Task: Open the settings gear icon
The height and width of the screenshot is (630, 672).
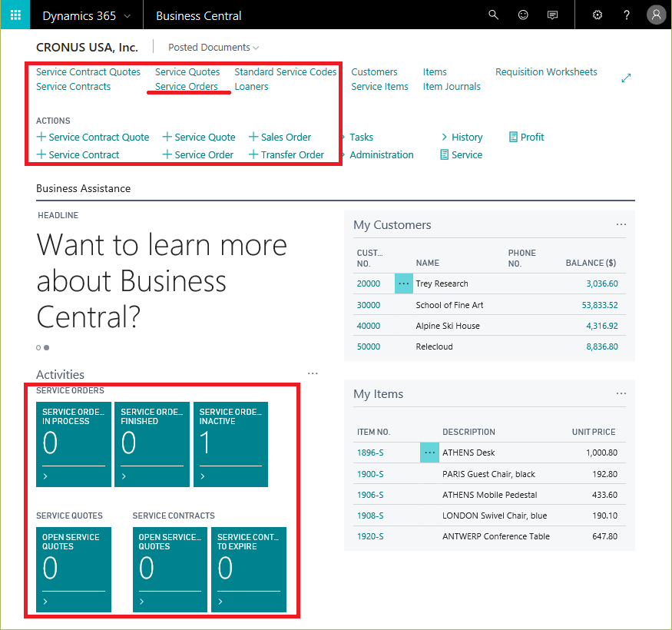Action: 597,15
